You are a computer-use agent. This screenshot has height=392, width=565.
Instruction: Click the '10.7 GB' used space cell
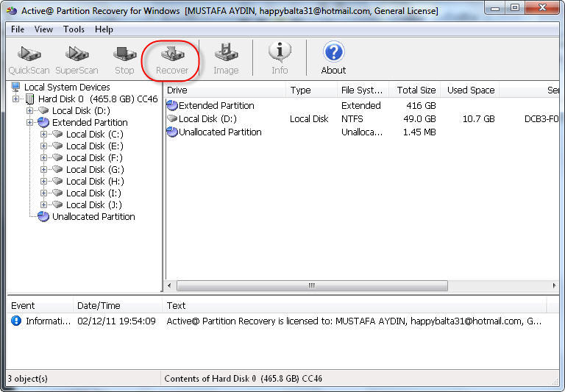[x=478, y=119]
